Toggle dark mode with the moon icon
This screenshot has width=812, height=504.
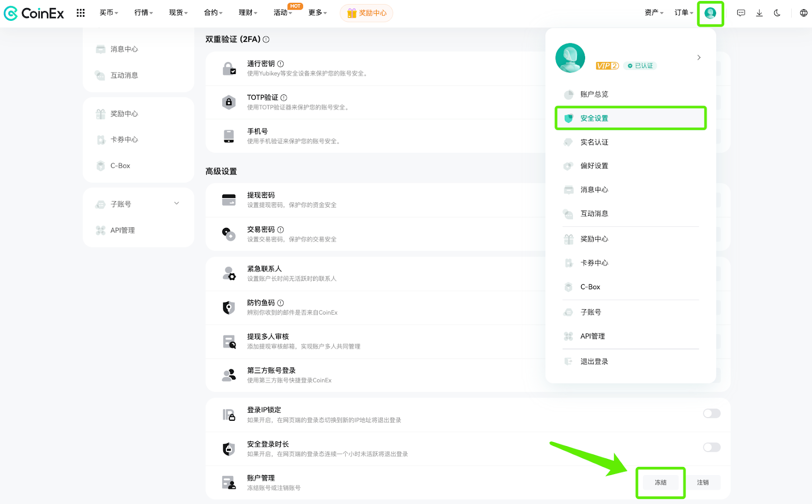coord(778,13)
